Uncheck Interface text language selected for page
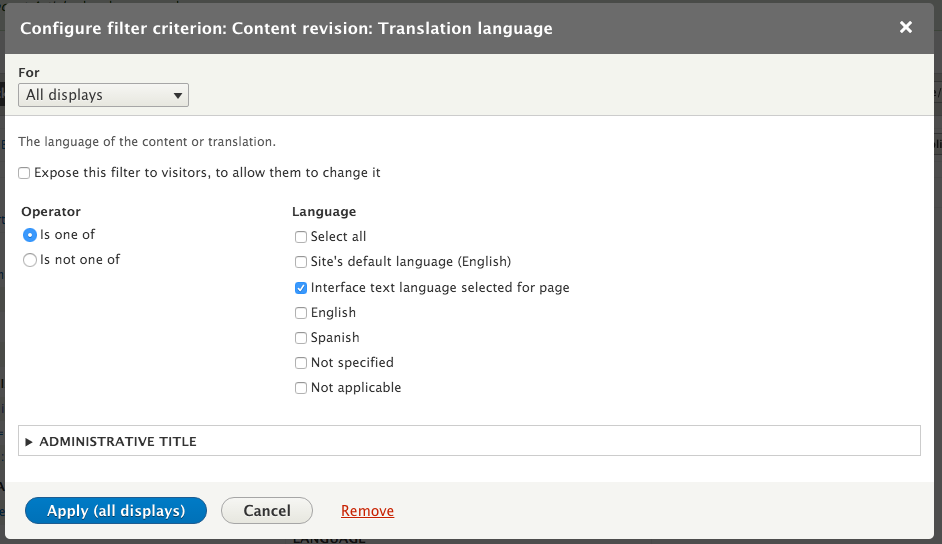The height and width of the screenshot is (544, 942). (301, 288)
